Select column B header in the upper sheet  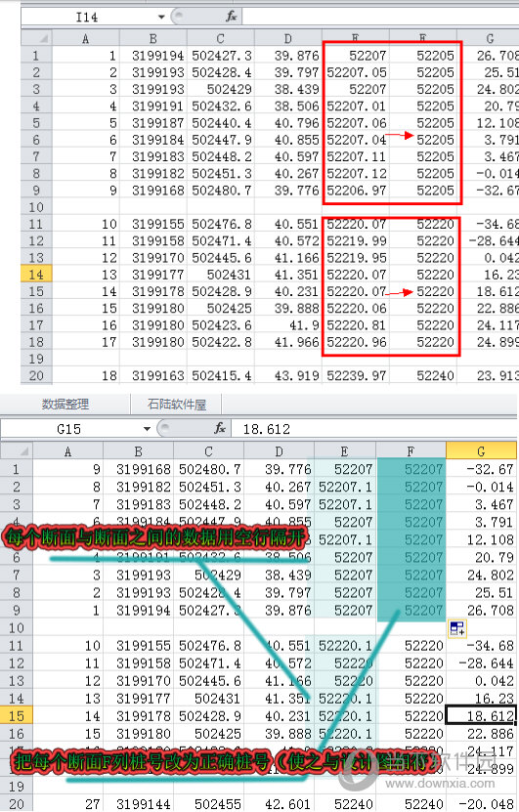click(153, 38)
